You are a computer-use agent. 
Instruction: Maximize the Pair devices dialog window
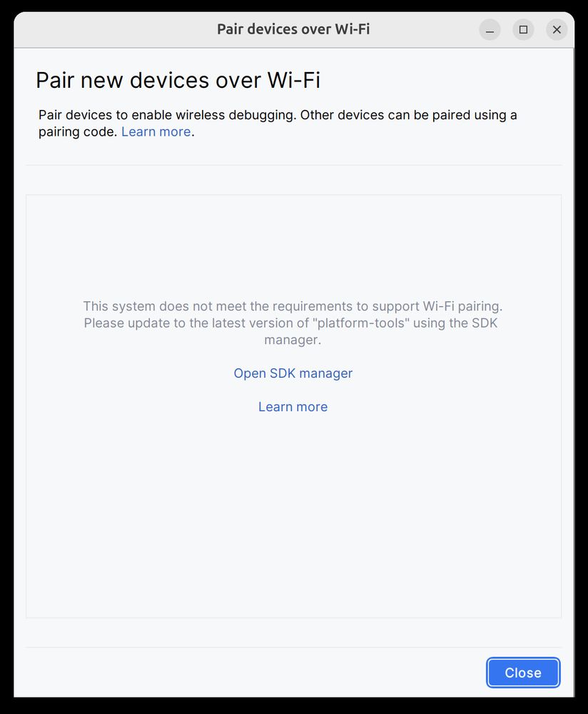523,29
